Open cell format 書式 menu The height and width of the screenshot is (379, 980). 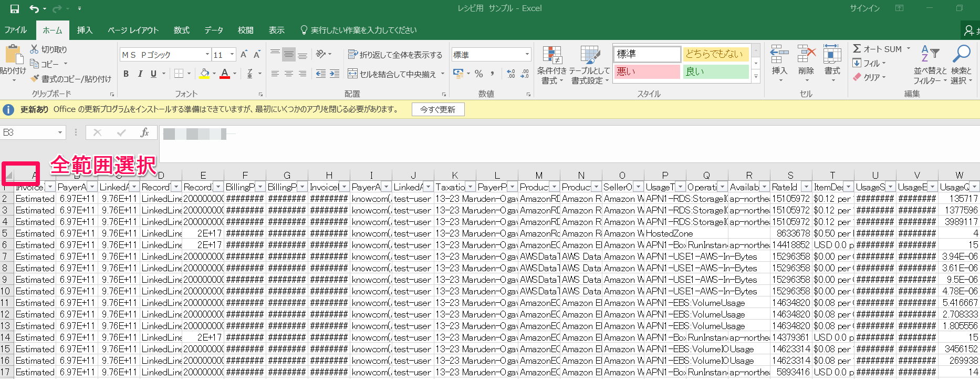(x=832, y=63)
